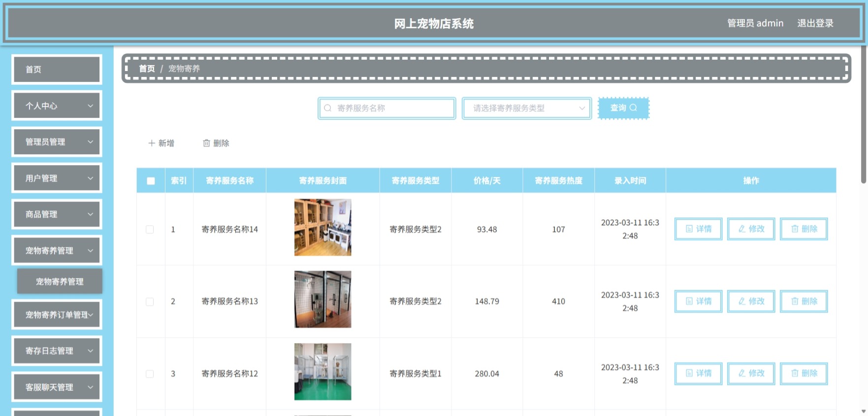Click 寄养服务热度 column header
This screenshot has height=416, width=868.
[558, 181]
